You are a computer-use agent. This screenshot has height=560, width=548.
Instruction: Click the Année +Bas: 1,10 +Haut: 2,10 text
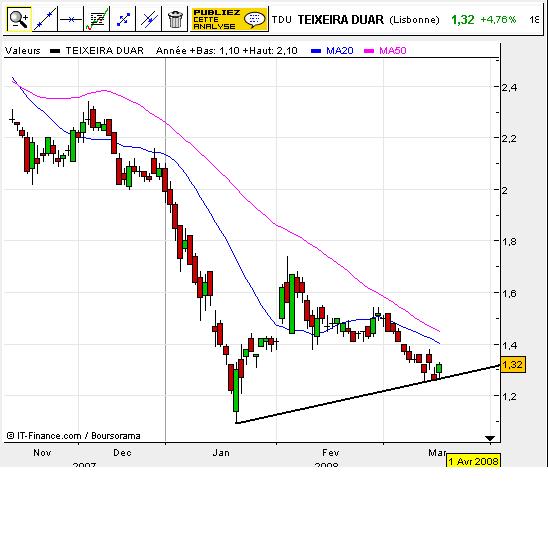(x=226, y=51)
